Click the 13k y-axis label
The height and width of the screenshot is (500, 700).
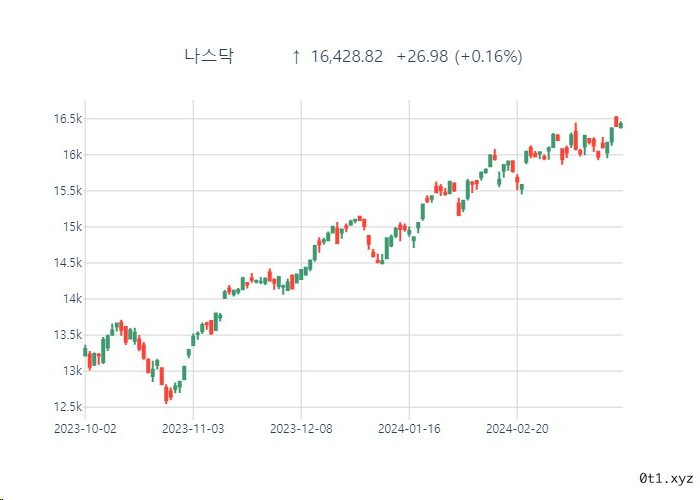click(72, 371)
